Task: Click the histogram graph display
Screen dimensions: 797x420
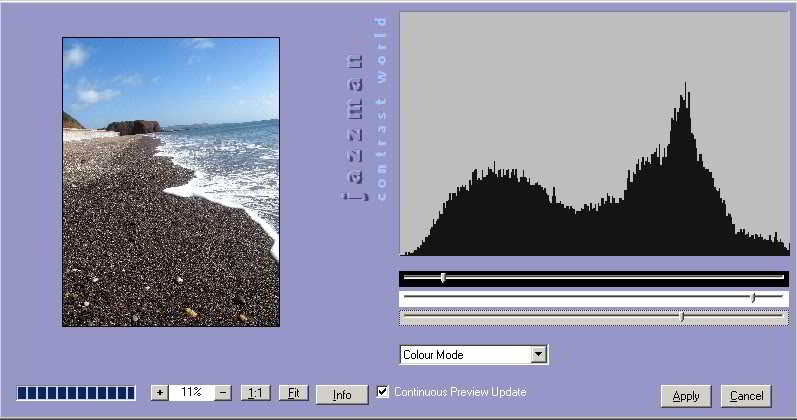Action: coord(594,135)
